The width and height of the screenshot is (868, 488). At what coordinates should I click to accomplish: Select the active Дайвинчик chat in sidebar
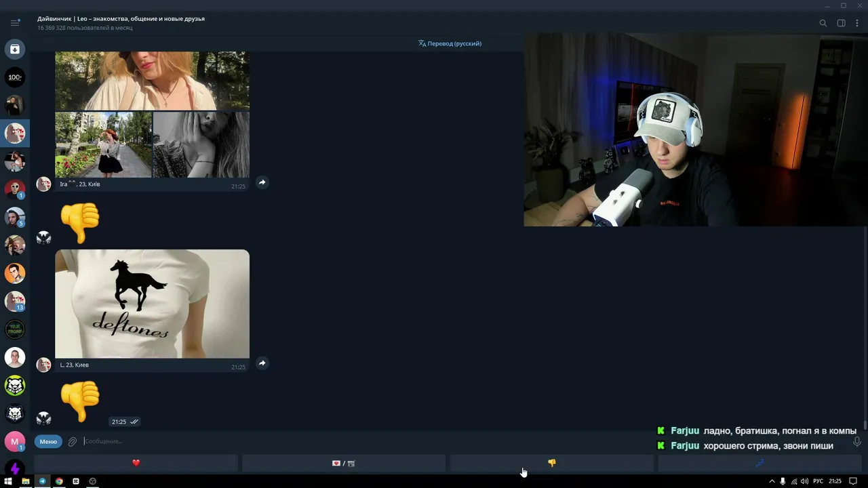pos(15,134)
